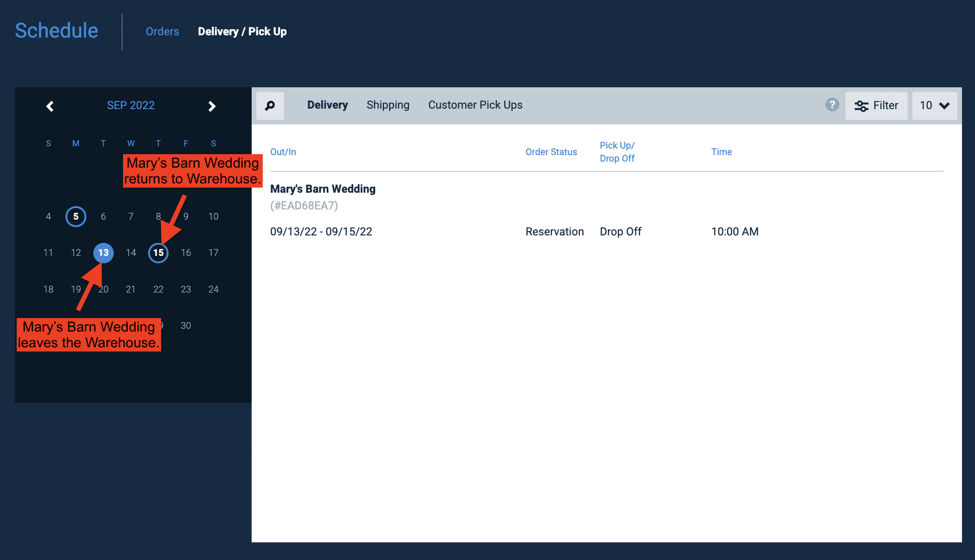The height and width of the screenshot is (560, 975).
Task: Expand the 10 per page dropdown
Action: [934, 106]
